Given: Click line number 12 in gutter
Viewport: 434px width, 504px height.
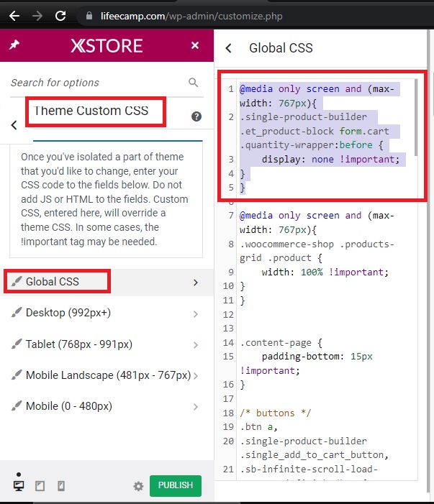Looking at the screenshot, I should (x=228, y=314).
